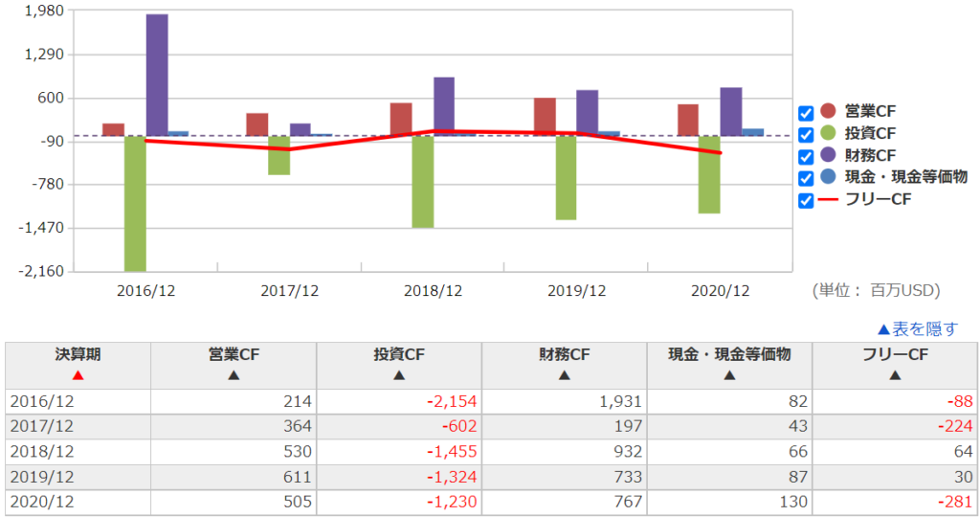Uncheck the 営業CF legend checkbox
The width and height of the screenshot is (980, 517).
point(806,113)
